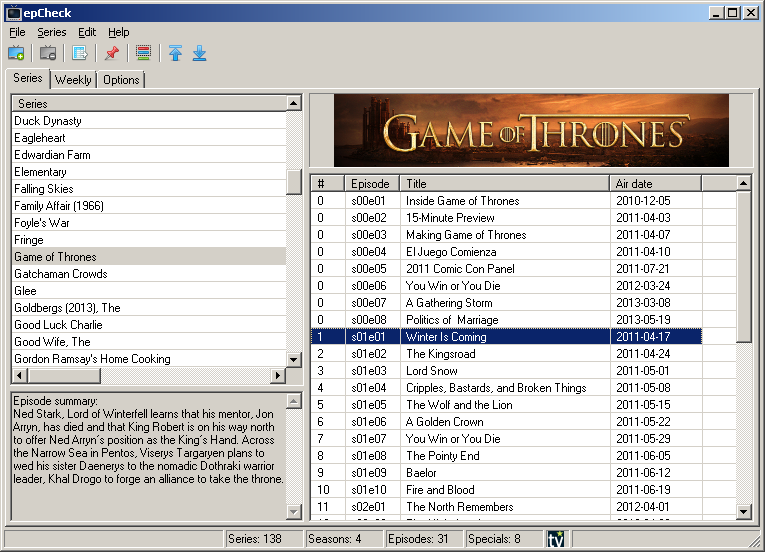Sort by Title column header
The image size is (765, 552).
tap(504, 184)
